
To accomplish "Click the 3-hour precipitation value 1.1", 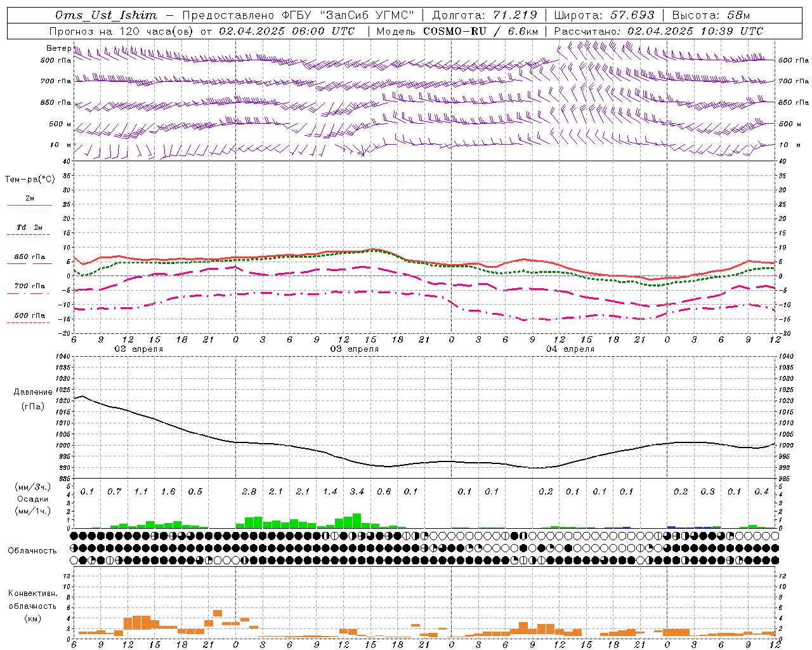I will click(141, 491).
